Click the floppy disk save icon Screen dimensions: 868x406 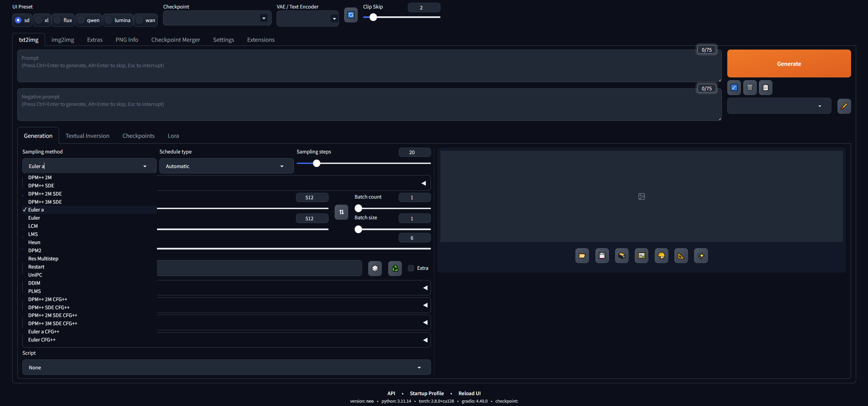click(602, 256)
